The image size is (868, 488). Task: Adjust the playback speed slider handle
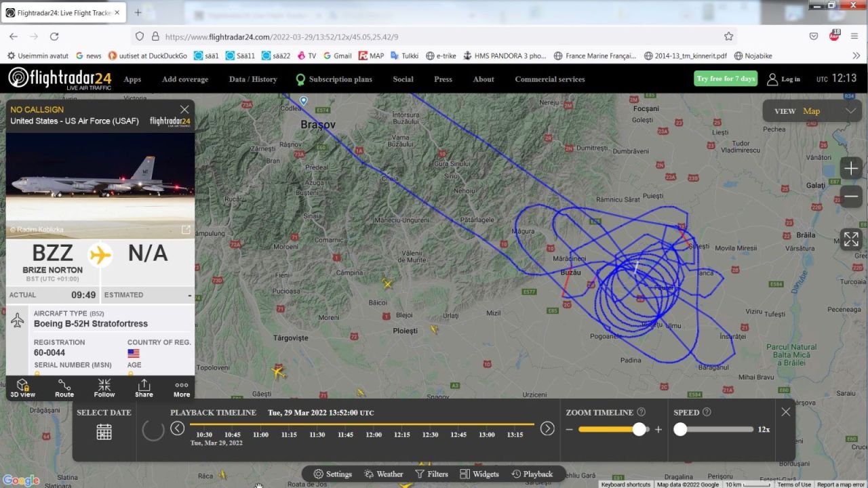pyautogui.click(x=680, y=429)
